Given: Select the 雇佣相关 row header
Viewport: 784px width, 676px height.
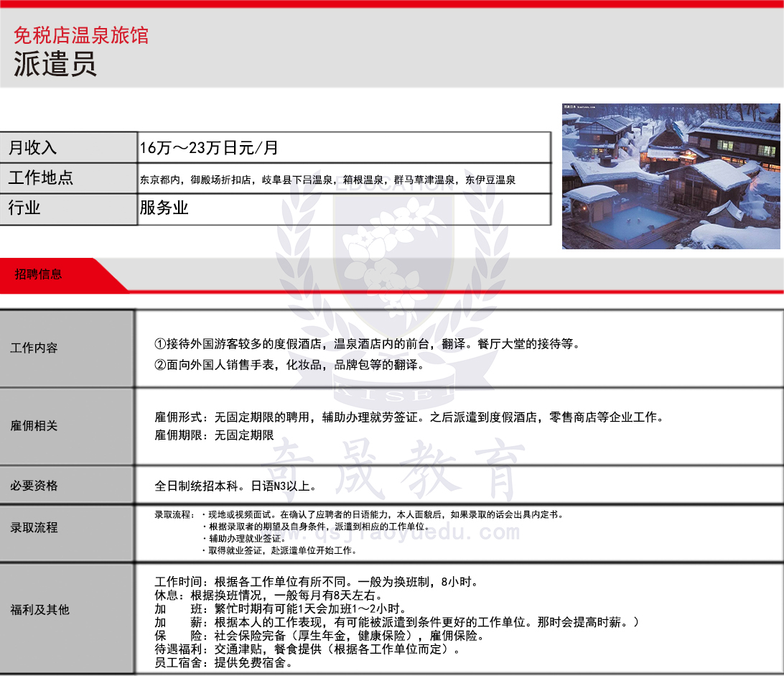Looking at the screenshot, I should coord(67,426).
